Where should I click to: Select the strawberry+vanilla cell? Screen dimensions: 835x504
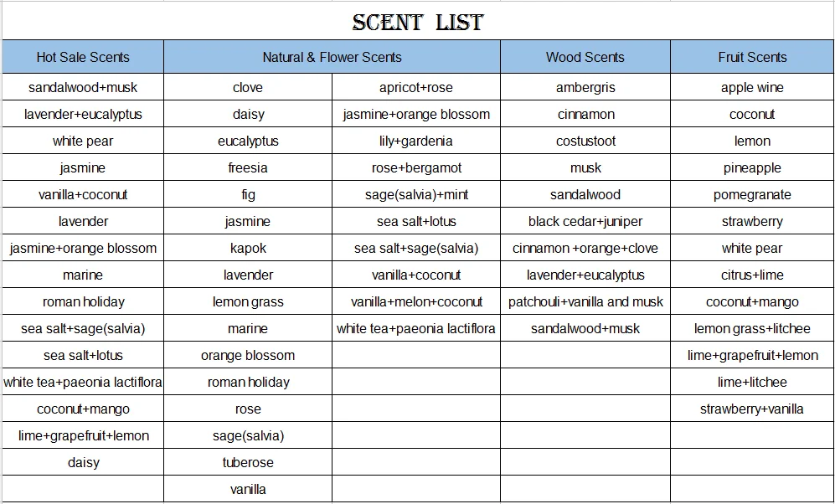pos(752,409)
